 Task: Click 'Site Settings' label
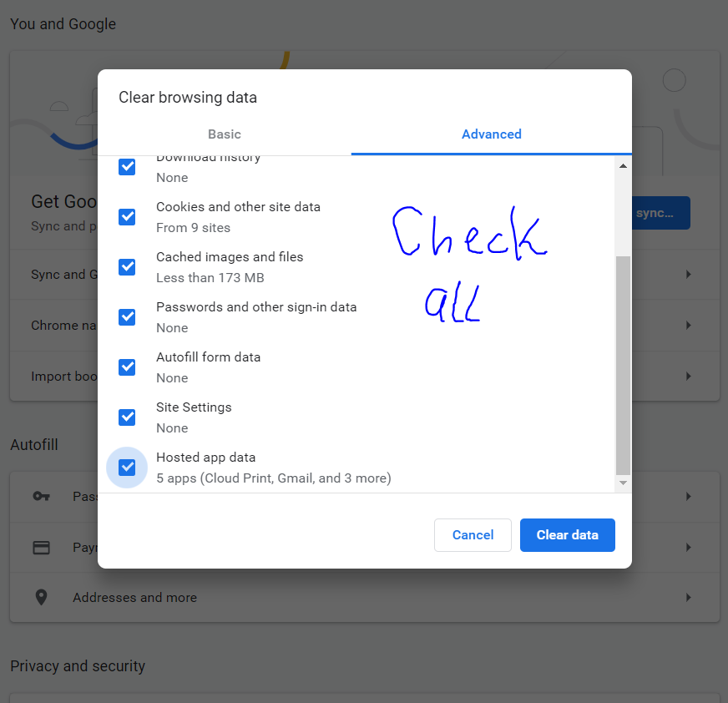pyautogui.click(x=194, y=407)
